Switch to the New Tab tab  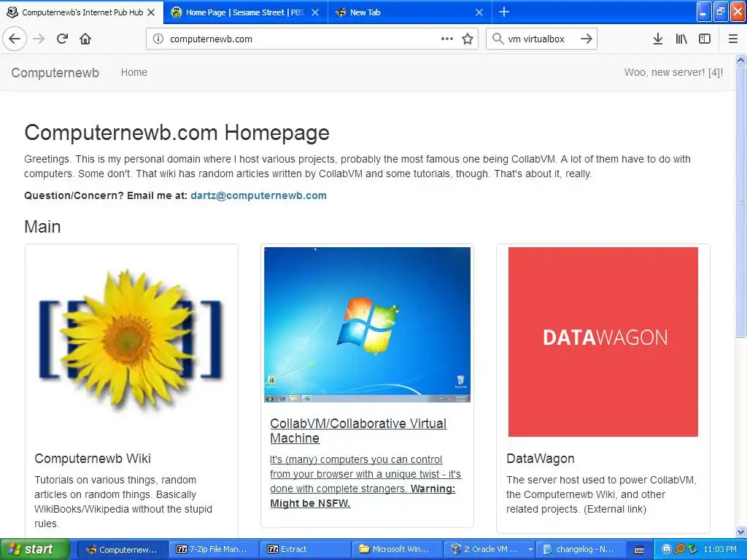pyautogui.click(x=410, y=12)
